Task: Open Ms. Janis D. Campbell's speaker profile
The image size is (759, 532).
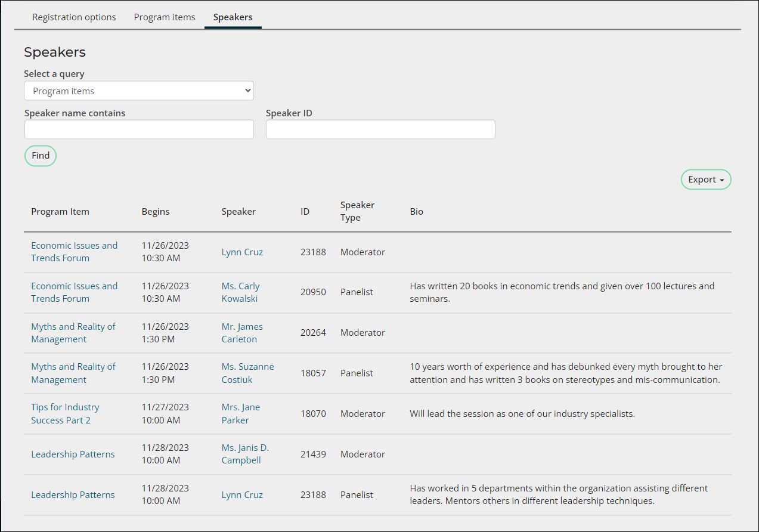Action: pos(245,454)
